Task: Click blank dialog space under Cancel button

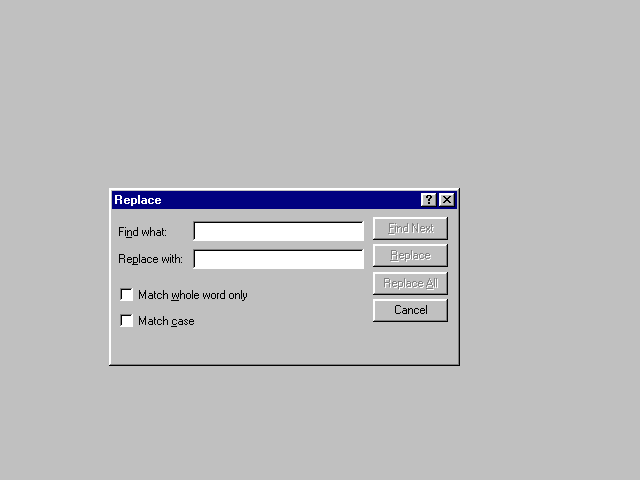Action: pyautogui.click(x=410, y=343)
